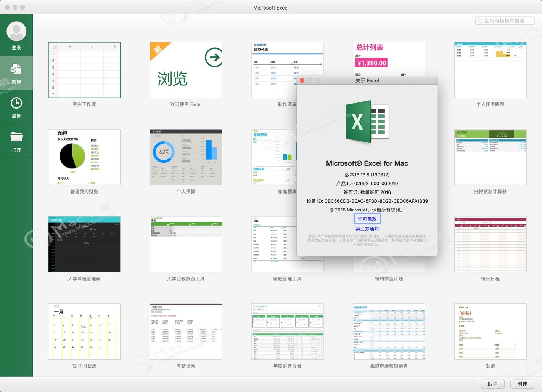Select the 个人任务跟踪 template
This screenshot has width=542, height=392.
pyautogui.click(x=490, y=70)
